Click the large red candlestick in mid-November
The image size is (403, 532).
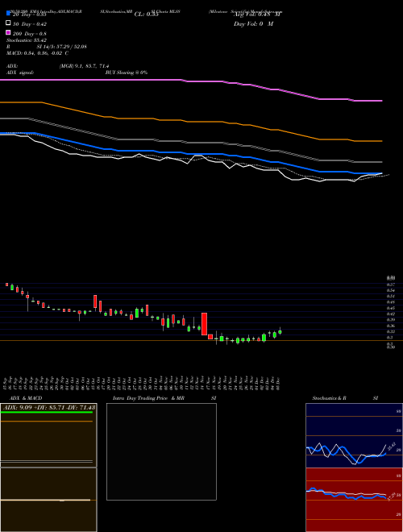204,324
